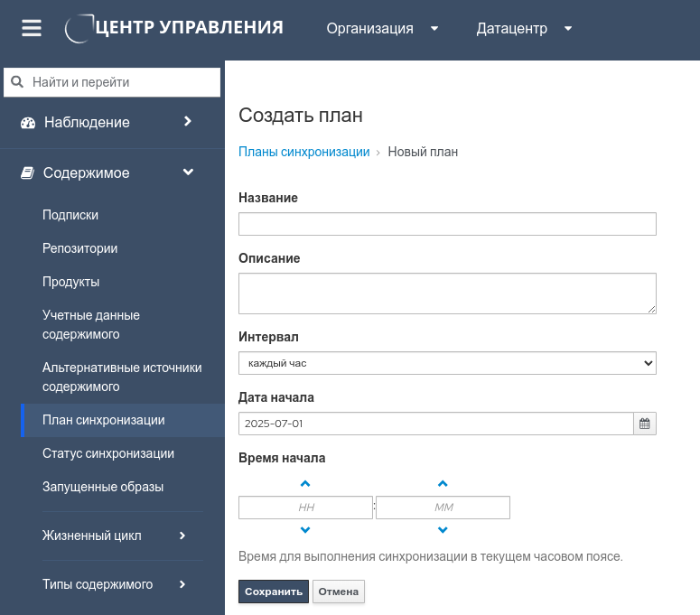Collapse the Содержимое sidebar section
Viewport: 700px width, 615px height.
click(x=188, y=172)
